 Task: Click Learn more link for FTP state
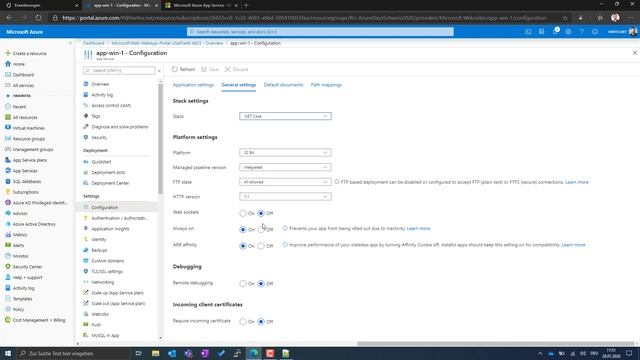pos(577,182)
